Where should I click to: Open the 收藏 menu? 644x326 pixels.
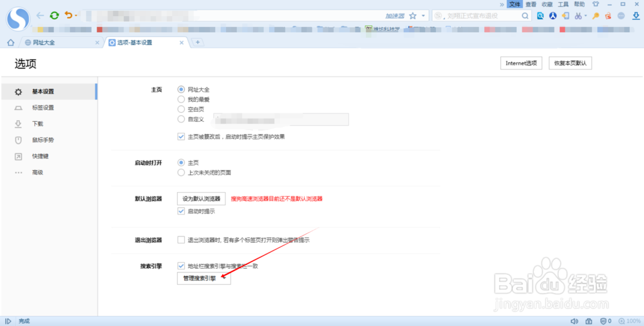[547, 4]
